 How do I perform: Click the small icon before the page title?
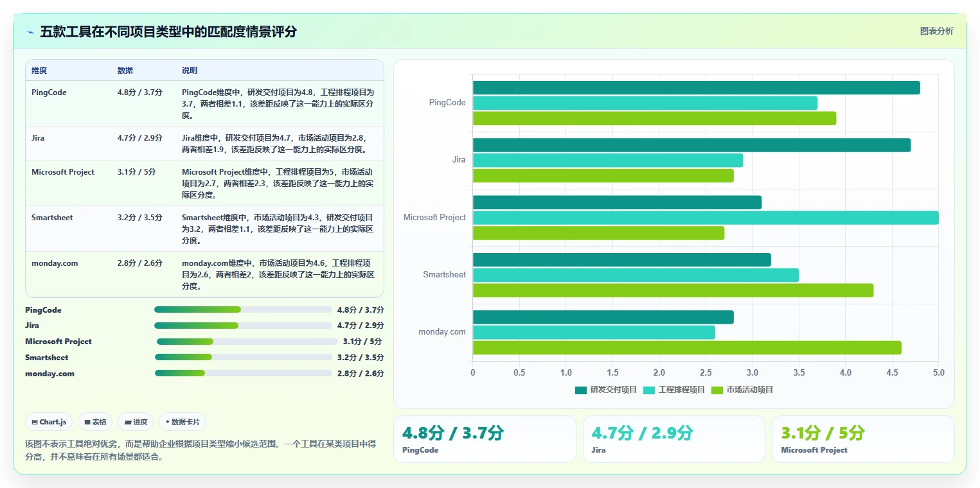tap(30, 32)
